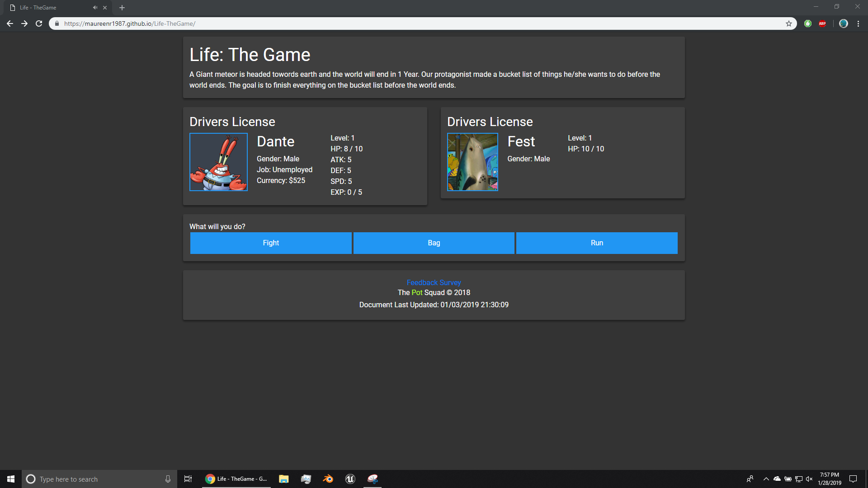Open Unreal Engine from the taskbar
Viewport: 868px width, 488px height.
350,479
